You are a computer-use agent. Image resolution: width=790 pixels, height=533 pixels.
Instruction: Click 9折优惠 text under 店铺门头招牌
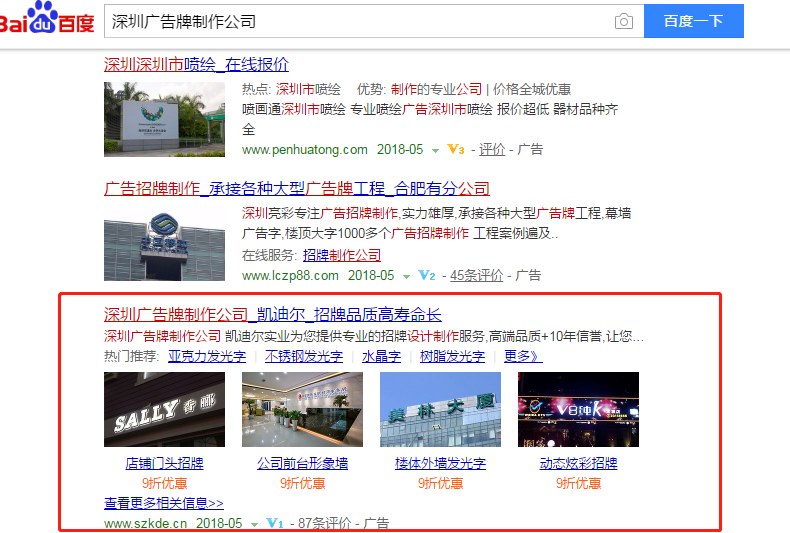(164, 484)
